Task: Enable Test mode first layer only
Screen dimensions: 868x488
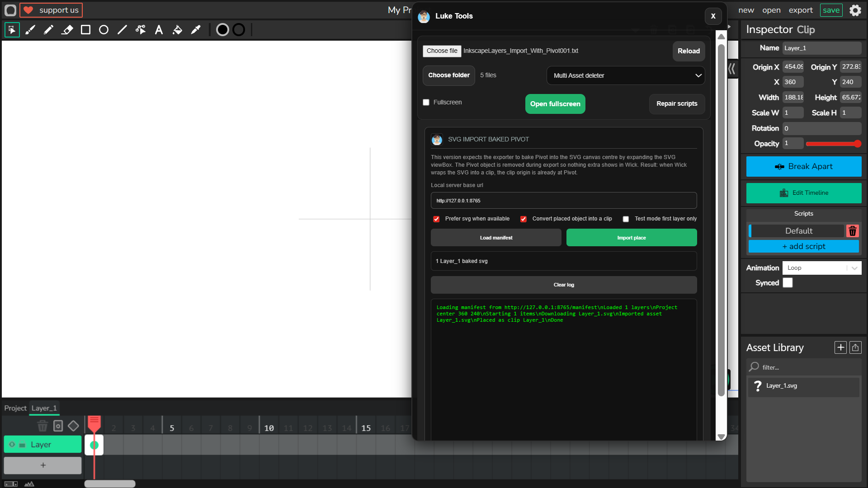Action: [x=626, y=219]
